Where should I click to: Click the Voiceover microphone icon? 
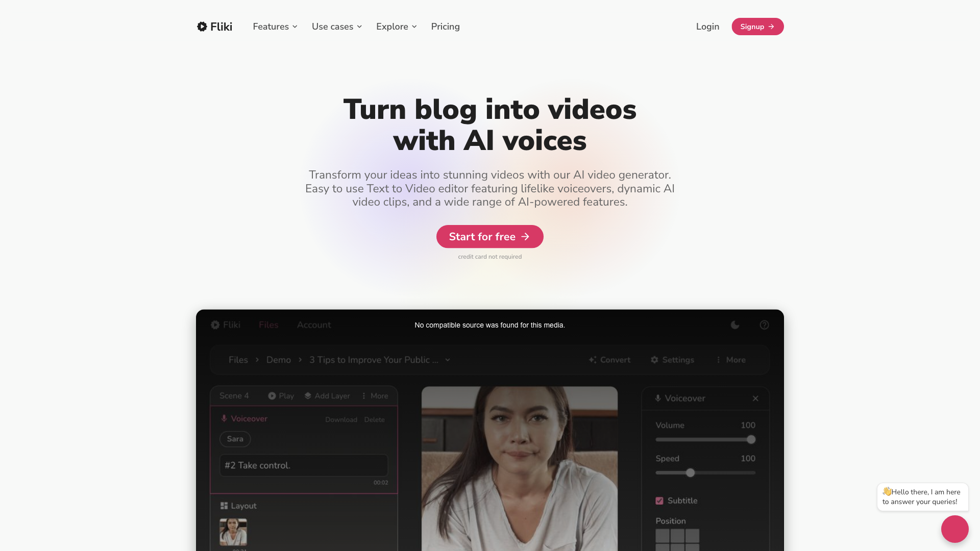pyautogui.click(x=224, y=418)
